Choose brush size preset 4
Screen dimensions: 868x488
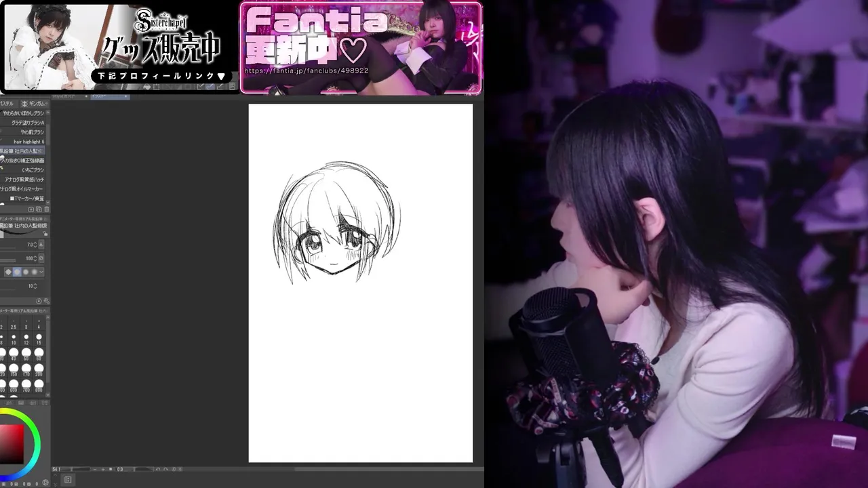coord(39,324)
